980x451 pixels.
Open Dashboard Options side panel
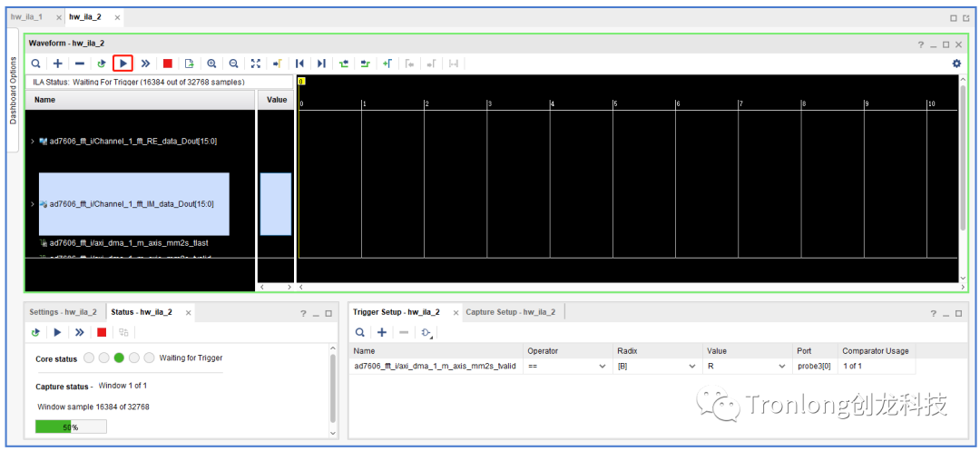(x=13, y=91)
